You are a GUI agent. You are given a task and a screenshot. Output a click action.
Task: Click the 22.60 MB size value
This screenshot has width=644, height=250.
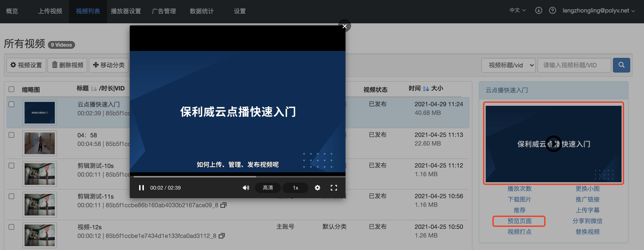427,143
